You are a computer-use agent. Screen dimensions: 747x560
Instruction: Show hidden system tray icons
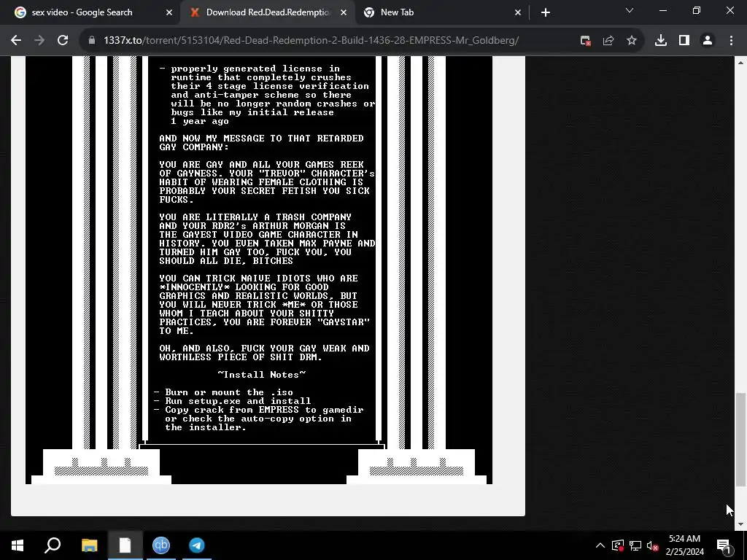(600, 545)
